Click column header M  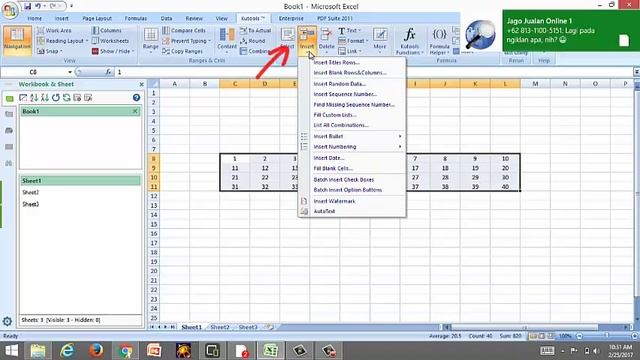point(535,84)
